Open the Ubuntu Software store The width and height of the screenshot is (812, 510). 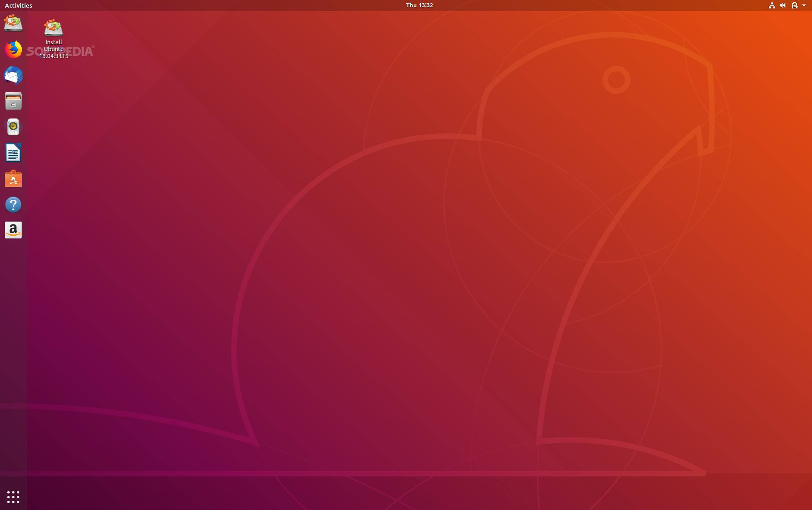[13, 178]
